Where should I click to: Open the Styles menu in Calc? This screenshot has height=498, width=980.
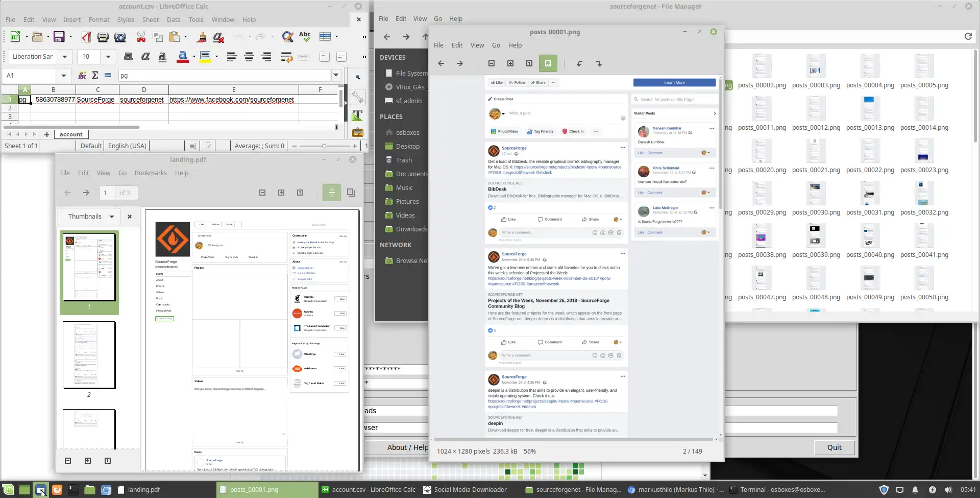(126, 20)
